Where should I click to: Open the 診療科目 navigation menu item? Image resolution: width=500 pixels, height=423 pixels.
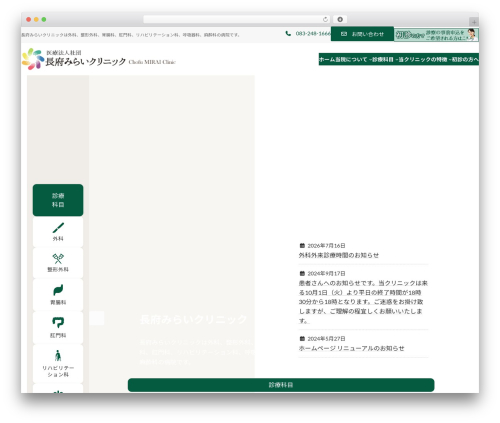383,59
